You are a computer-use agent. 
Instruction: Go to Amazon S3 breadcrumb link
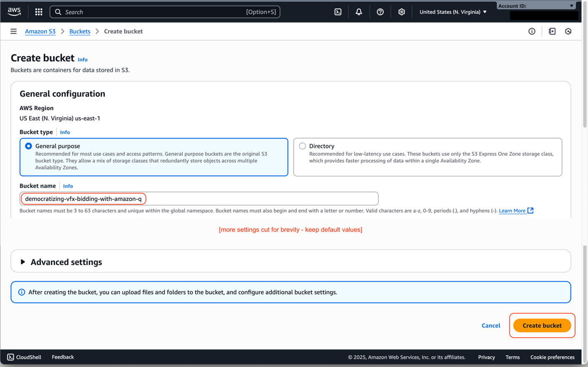pos(40,31)
